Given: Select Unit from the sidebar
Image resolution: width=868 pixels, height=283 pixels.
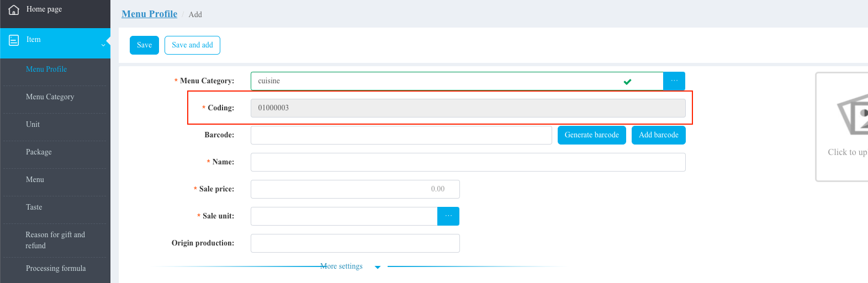Looking at the screenshot, I should click(33, 125).
